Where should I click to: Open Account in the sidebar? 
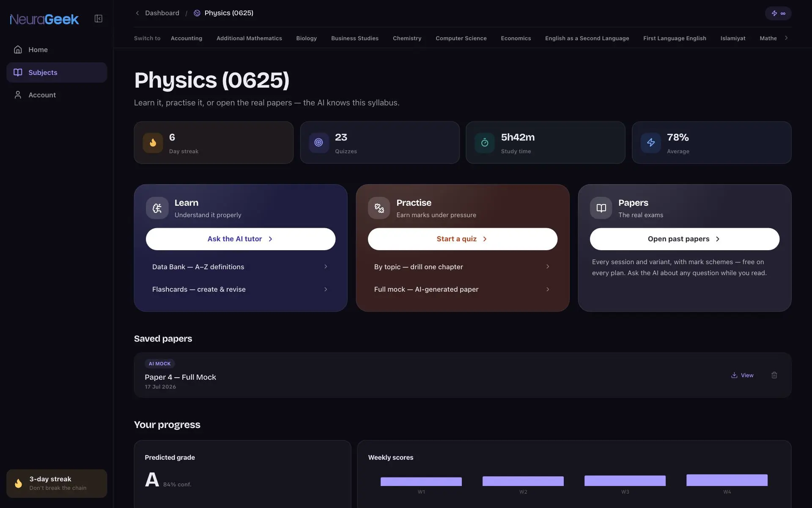[x=57, y=95]
